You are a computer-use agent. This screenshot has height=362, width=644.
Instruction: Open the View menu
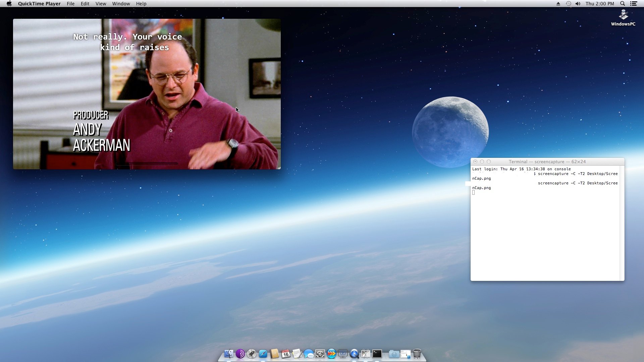[101, 4]
